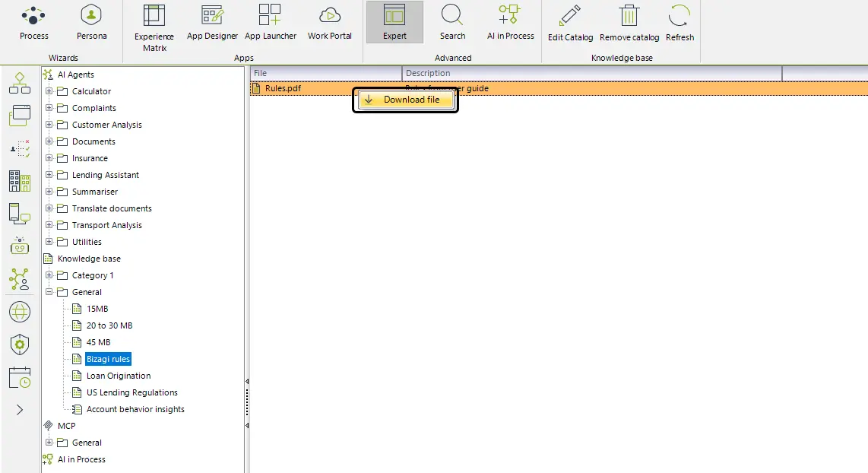Select the device chat sidebar icon
Screen dimensions: 868x473
click(x=19, y=214)
